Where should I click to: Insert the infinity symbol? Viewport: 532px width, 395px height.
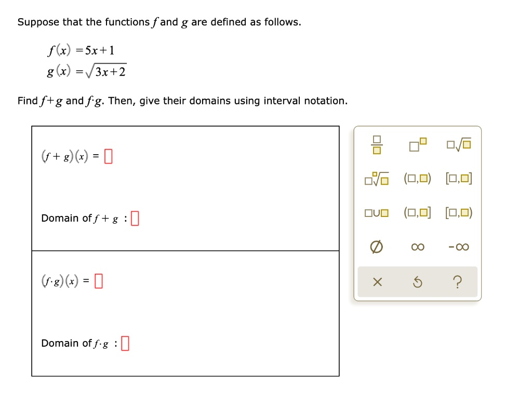click(x=418, y=247)
